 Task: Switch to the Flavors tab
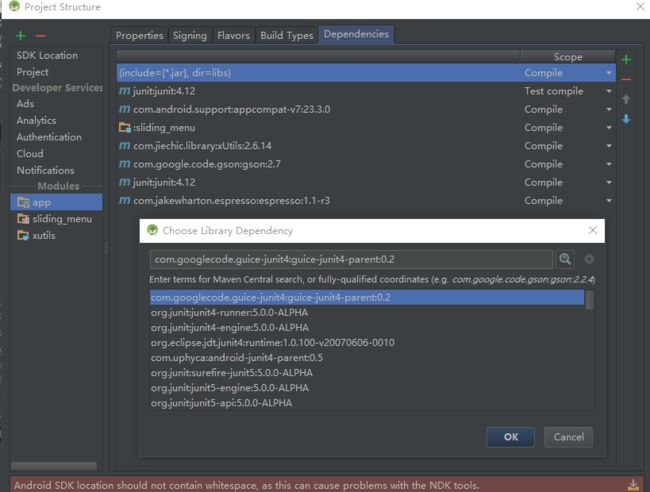[233, 35]
